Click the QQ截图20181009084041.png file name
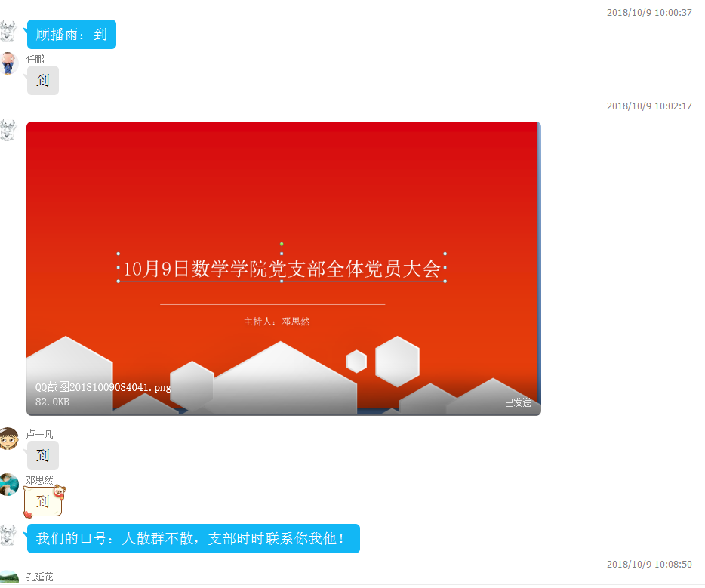Image resolution: width=705 pixels, height=588 pixels. [103, 387]
